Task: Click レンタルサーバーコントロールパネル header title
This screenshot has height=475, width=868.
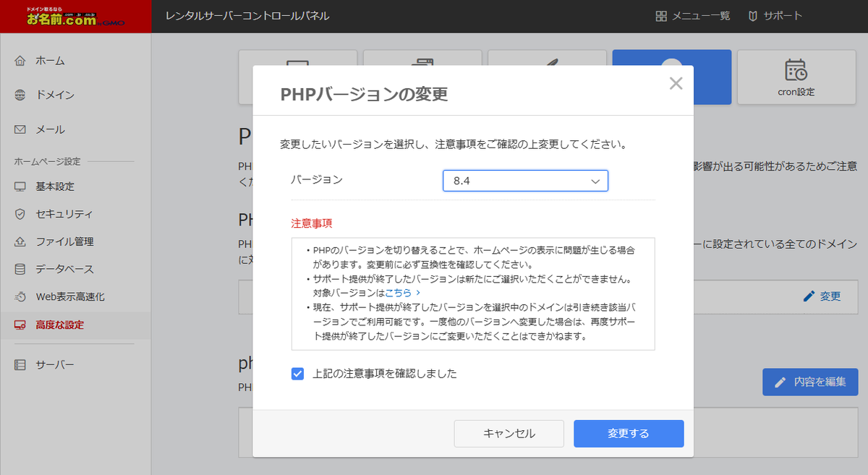Action: click(247, 16)
